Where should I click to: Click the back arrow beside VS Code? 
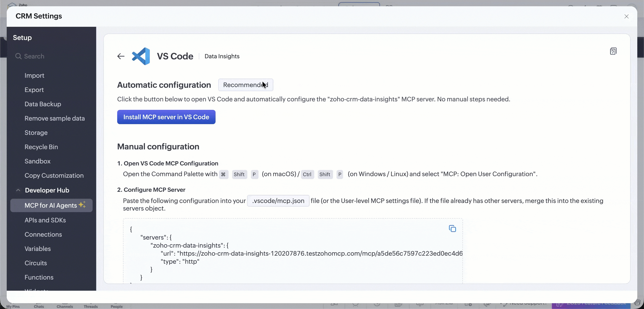(x=121, y=56)
